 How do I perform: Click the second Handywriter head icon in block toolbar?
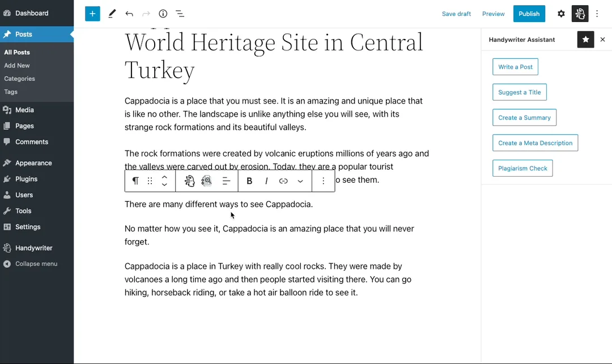206,181
